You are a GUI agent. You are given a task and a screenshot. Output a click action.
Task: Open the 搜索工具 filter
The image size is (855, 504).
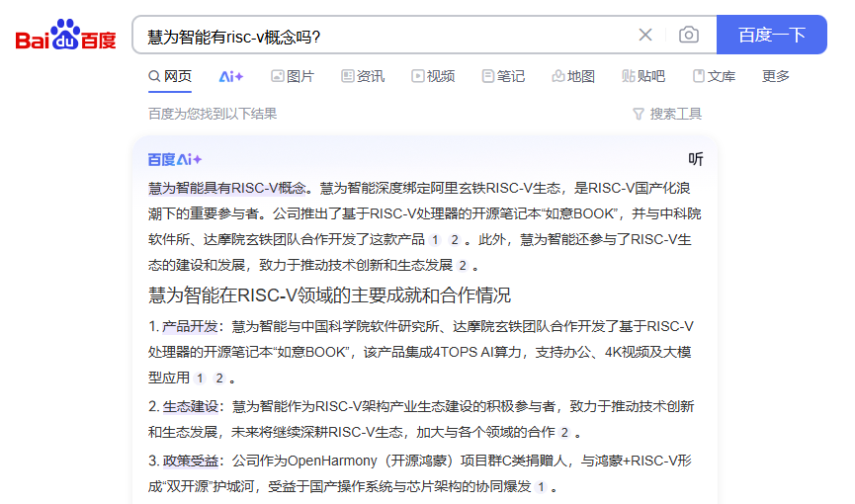click(667, 114)
